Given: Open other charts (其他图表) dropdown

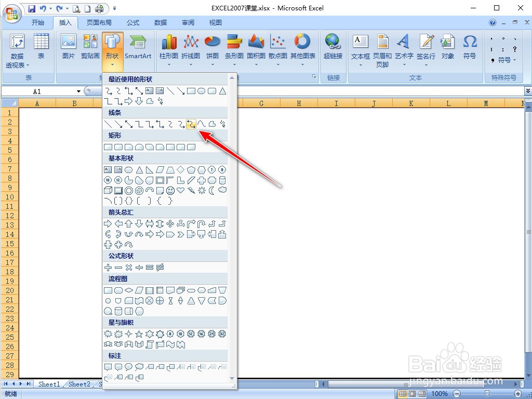Looking at the screenshot, I should pyautogui.click(x=302, y=50).
